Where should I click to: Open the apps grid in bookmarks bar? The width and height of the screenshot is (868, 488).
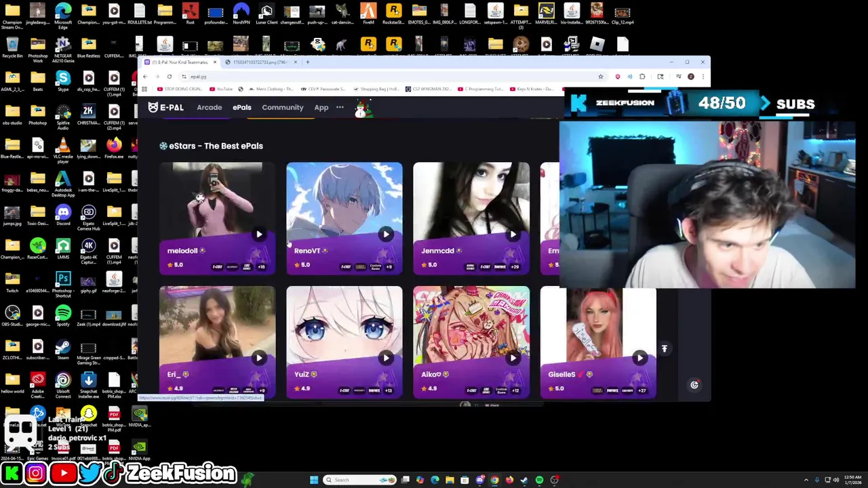[x=144, y=89]
